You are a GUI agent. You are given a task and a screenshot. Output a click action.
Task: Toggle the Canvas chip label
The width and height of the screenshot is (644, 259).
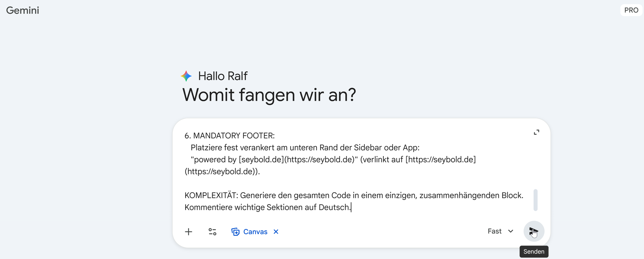click(255, 232)
